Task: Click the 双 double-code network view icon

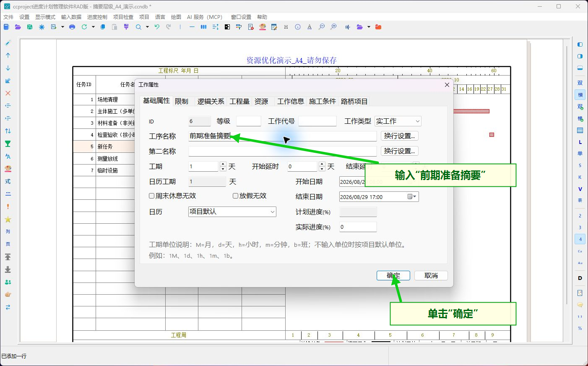Action: point(580,83)
